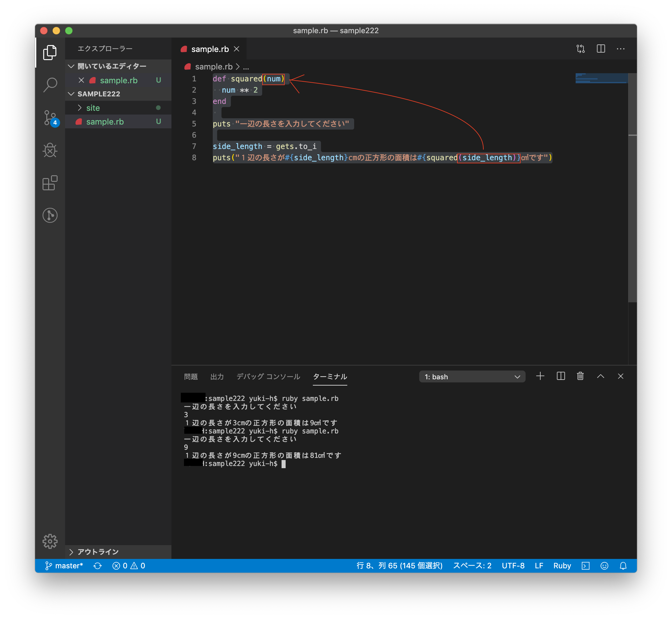Click the More Actions icon in toolbar
Image resolution: width=672 pixels, height=619 pixels.
click(x=622, y=49)
